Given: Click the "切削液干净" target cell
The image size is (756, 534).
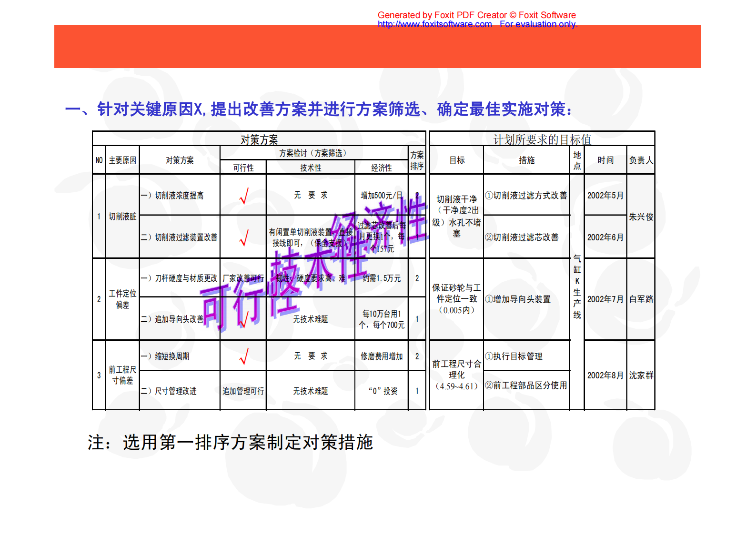Looking at the screenshot, I should (457, 217).
